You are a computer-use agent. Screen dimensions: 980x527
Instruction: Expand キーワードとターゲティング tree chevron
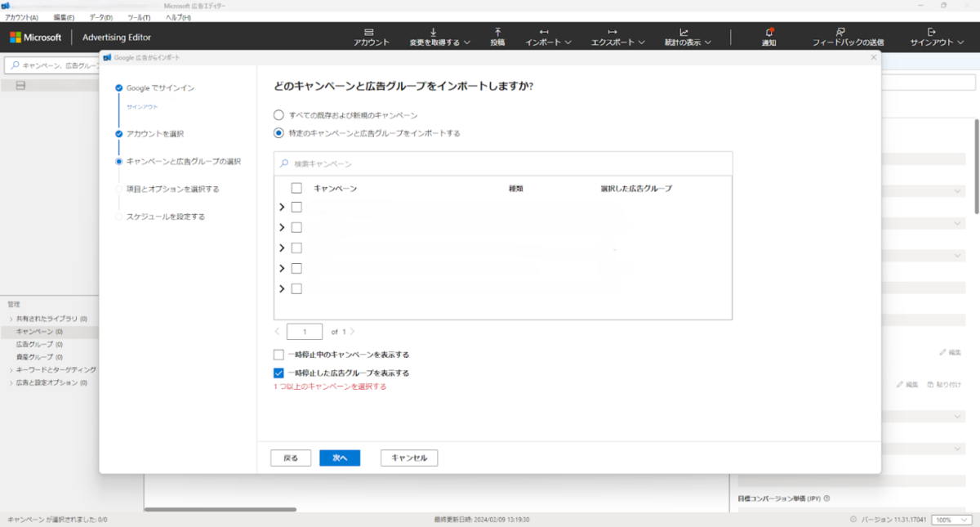tap(11, 370)
